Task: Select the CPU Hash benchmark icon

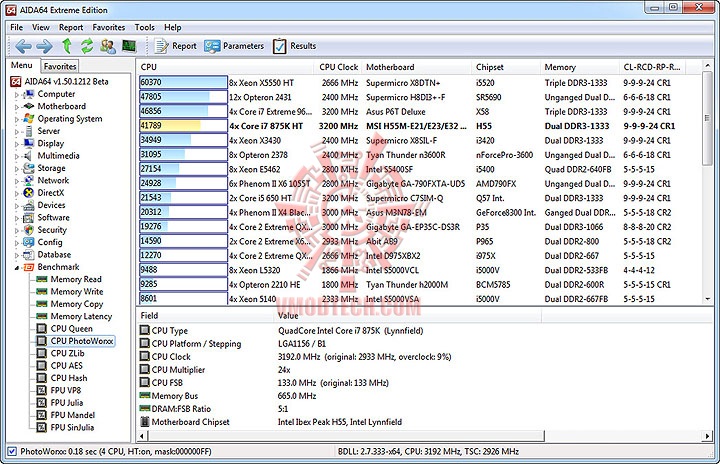Action: (42, 378)
